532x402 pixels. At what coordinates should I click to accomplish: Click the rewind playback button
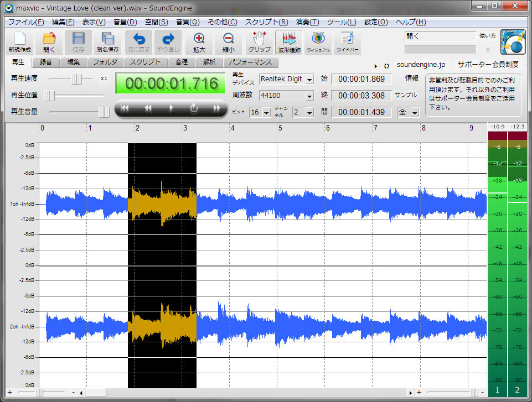pos(148,108)
